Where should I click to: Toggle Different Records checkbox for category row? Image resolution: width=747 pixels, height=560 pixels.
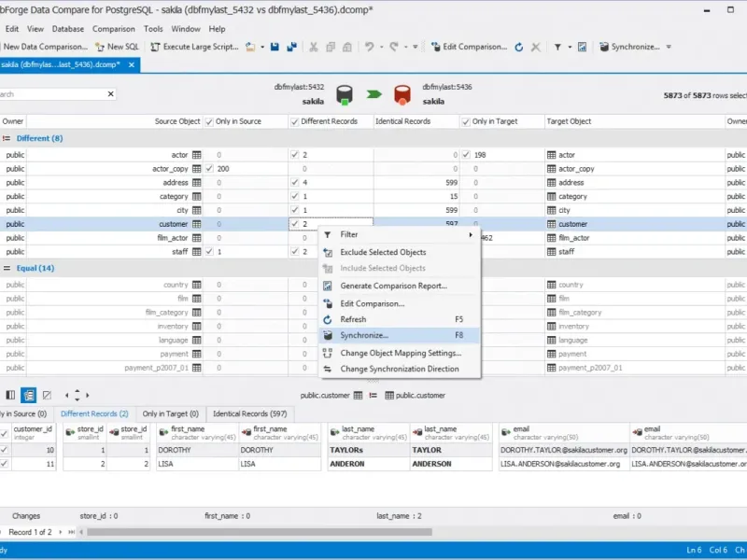tap(294, 196)
